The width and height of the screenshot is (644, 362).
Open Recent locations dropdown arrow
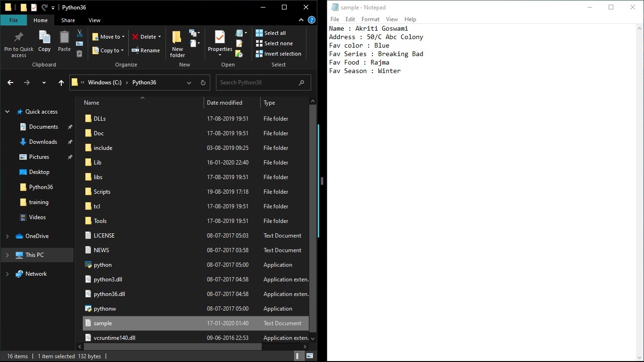[x=44, y=82]
